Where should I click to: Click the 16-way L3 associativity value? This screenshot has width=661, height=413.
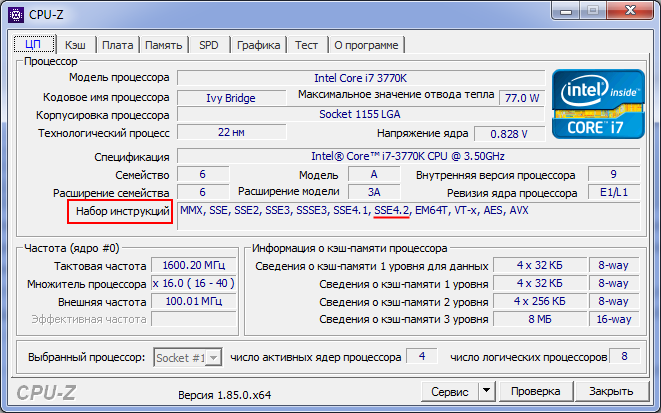coord(614,319)
